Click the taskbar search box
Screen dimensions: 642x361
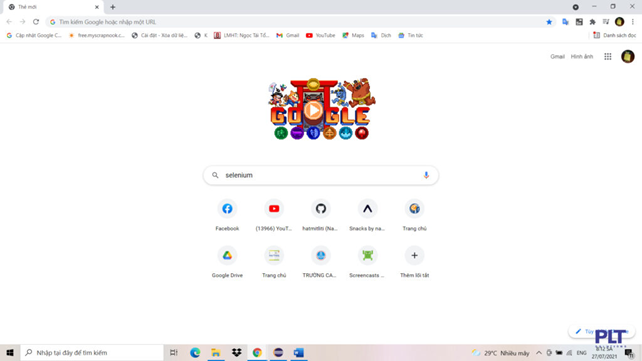(x=92, y=352)
